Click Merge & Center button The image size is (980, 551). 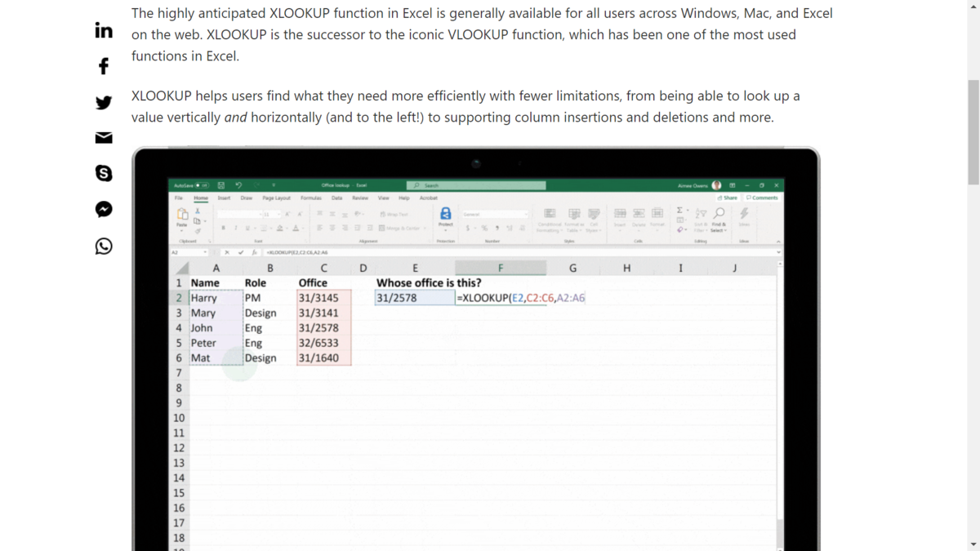[x=401, y=228]
